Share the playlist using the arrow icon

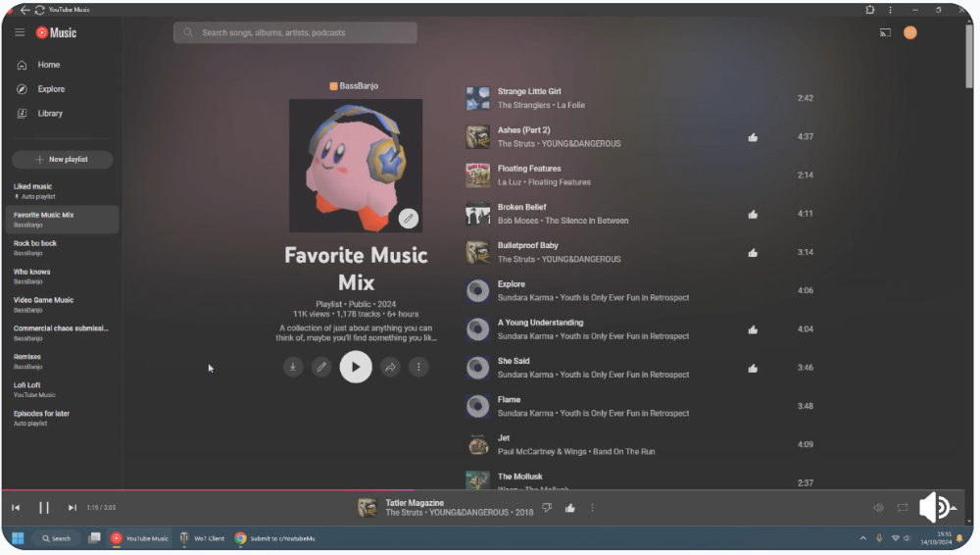pos(390,368)
